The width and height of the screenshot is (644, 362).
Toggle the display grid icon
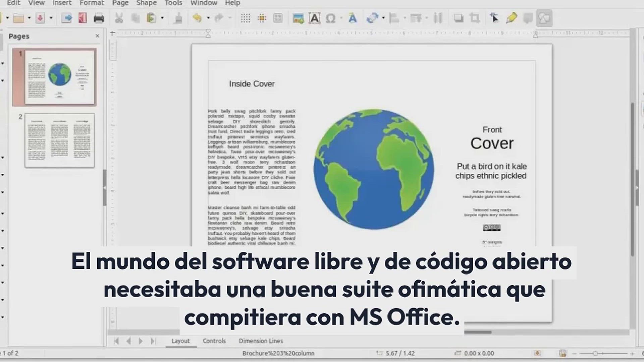click(246, 18)
